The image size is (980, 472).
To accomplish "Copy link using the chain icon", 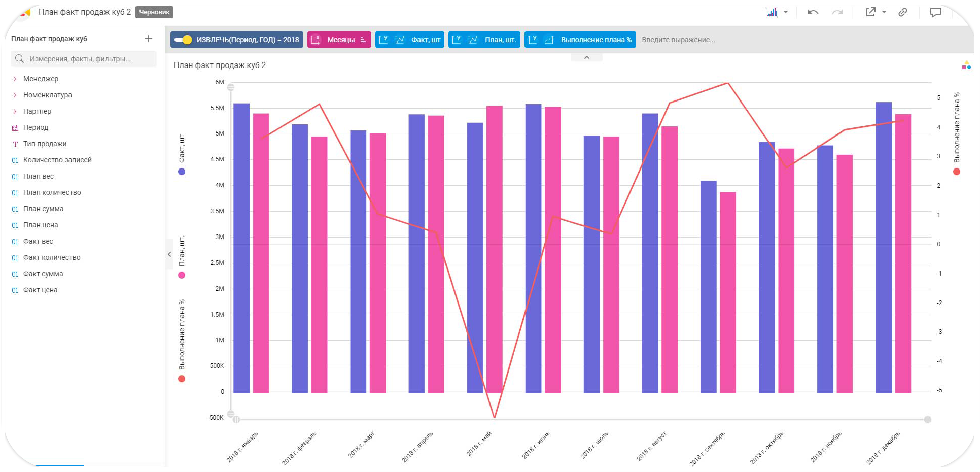I will tap(903, 12).
